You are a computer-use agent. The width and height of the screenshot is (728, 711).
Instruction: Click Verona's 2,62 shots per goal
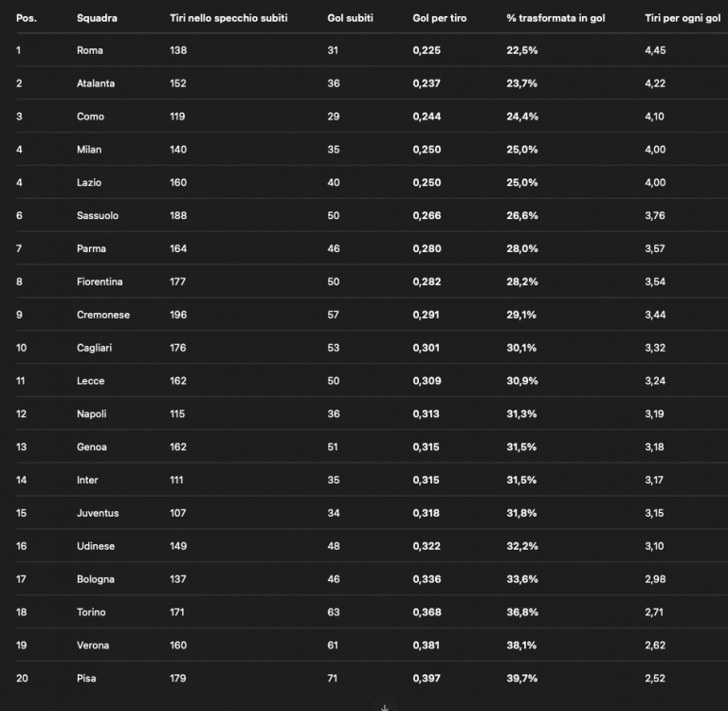[x=655, y=645]
